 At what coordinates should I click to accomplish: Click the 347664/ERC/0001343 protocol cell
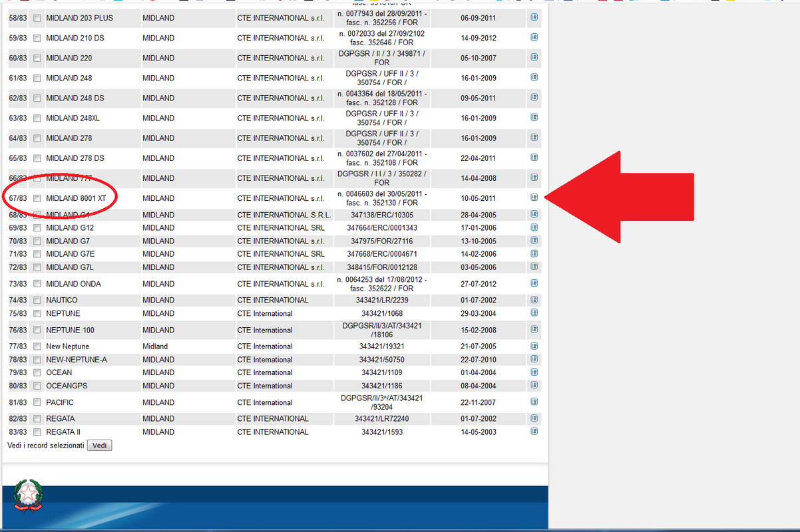[x=382, y=228]
